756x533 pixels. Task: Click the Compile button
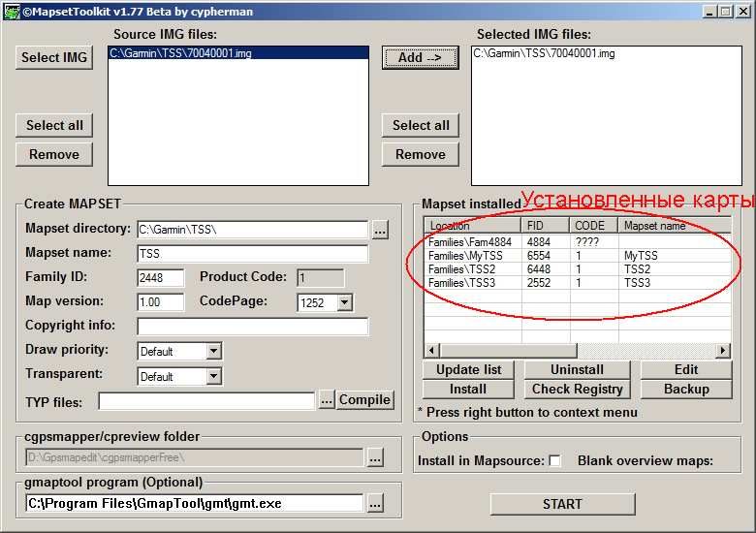(364, 400)
